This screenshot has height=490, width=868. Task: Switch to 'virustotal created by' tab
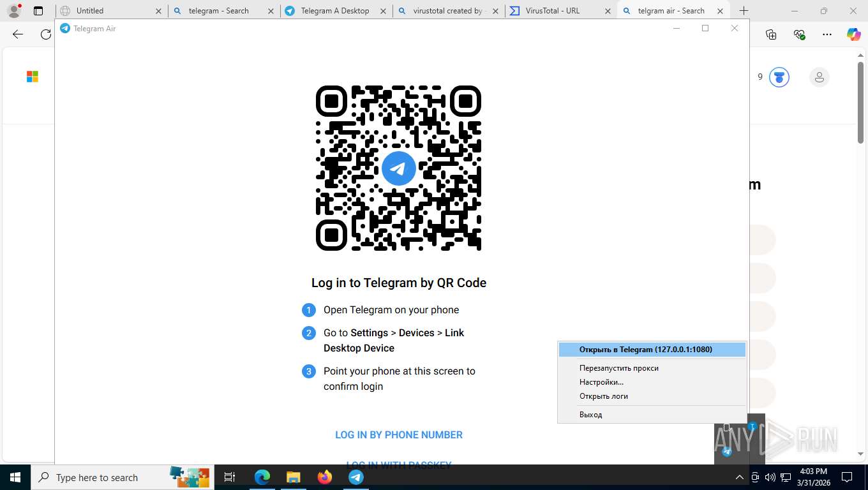(449, 11)
